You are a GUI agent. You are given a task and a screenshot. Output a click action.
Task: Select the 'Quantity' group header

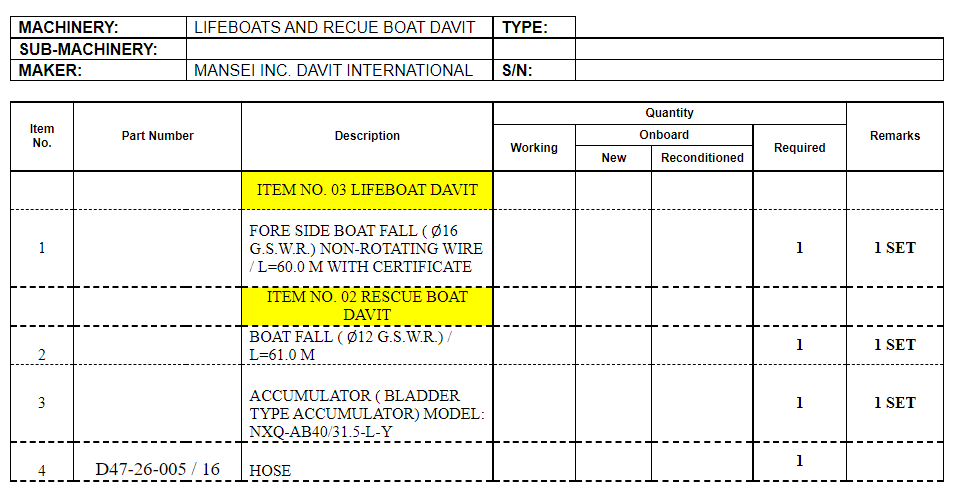669,113
